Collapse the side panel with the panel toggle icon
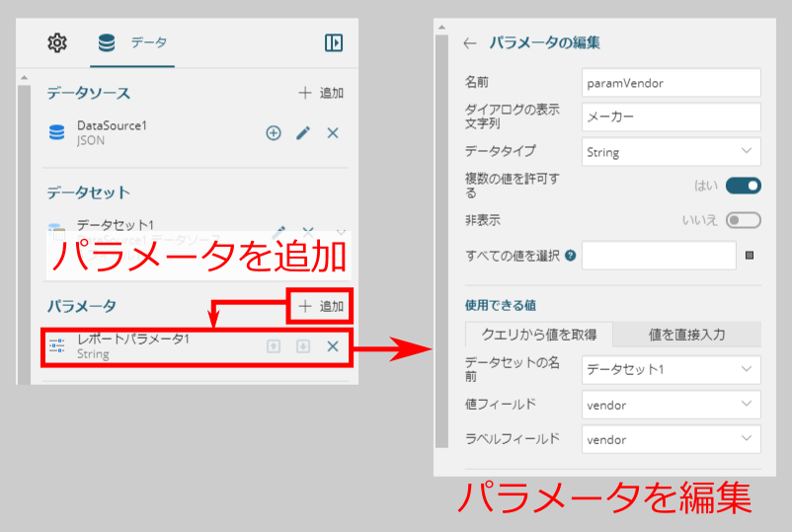This screenshot has width=792, height=532. click(334, 42)
